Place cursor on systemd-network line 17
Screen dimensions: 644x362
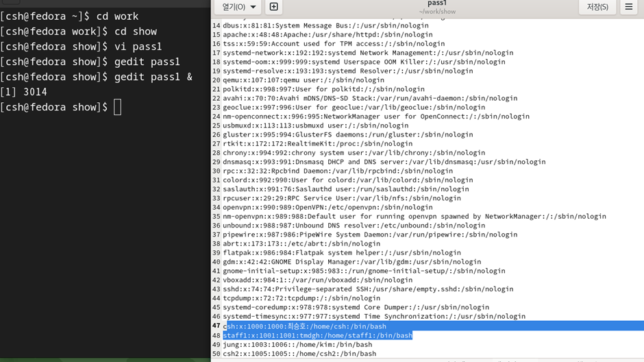pos(368,53)
